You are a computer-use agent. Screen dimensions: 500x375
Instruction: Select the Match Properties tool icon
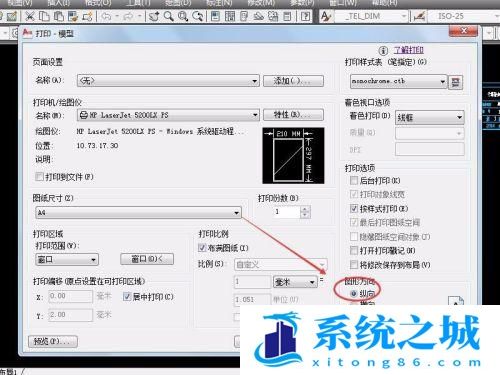coord(73,16)
